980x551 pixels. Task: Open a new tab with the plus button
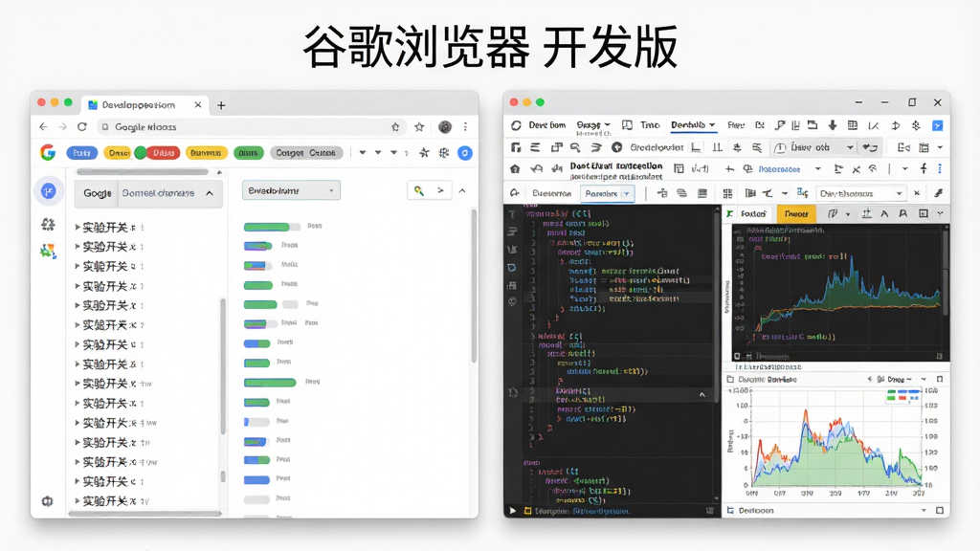coord(221,105)
